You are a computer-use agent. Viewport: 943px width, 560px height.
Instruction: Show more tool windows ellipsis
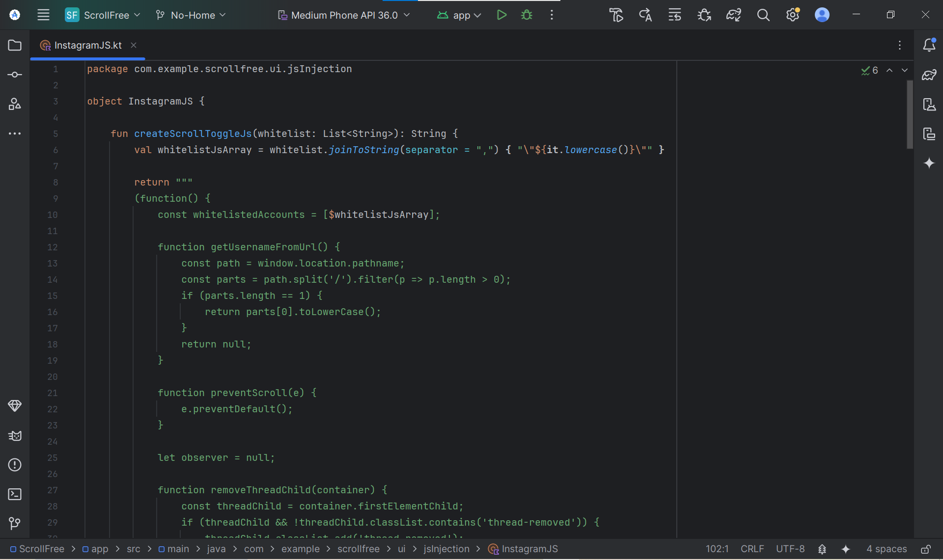(x=15, y=133)
